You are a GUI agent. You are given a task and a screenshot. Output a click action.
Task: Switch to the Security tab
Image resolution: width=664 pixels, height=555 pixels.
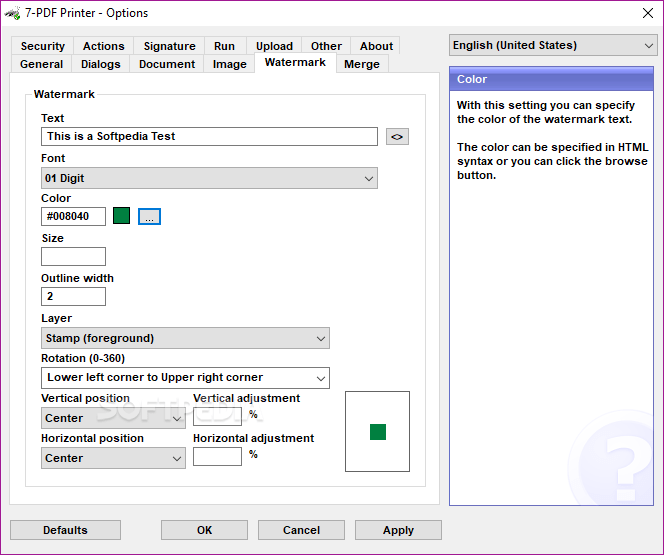[x=43, y=46]
